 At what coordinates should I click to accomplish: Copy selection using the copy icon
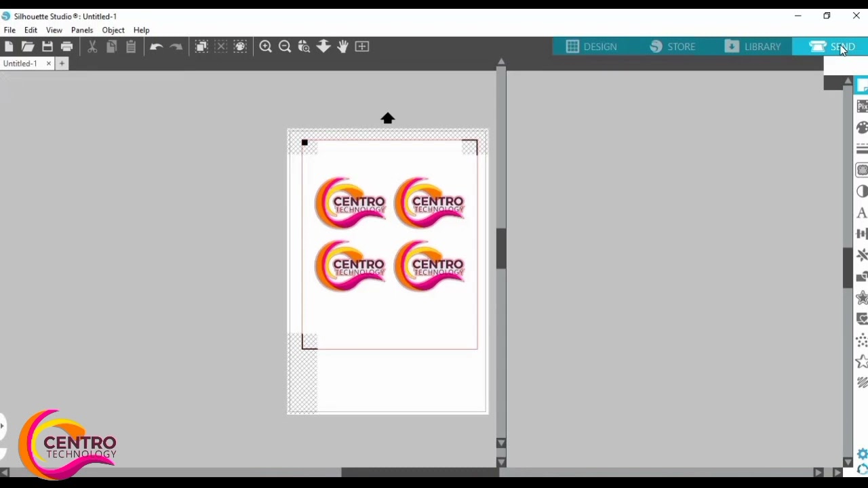click(x=112, y=47)
